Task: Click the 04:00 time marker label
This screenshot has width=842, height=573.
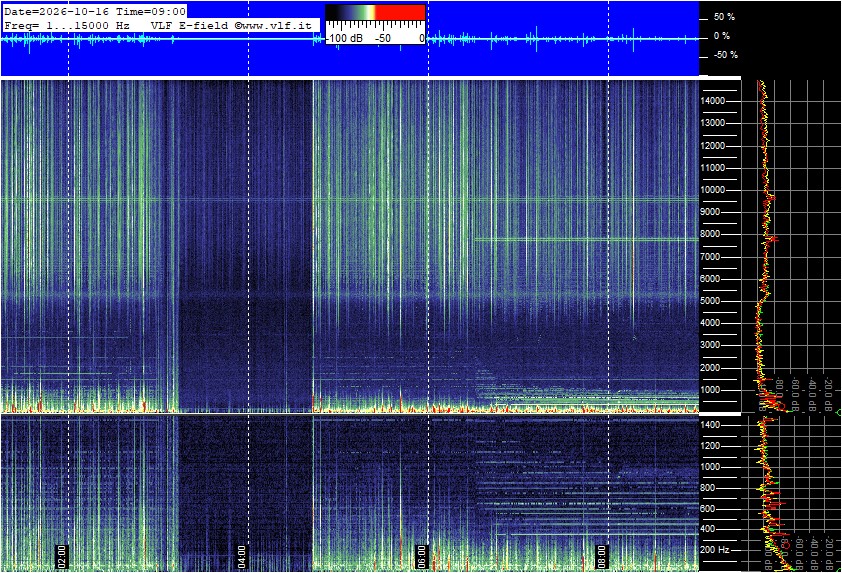Action: (241, 557)
